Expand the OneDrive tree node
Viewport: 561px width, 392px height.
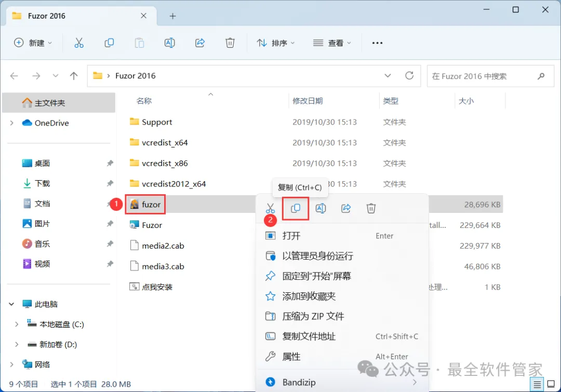(x=12, y=123)
